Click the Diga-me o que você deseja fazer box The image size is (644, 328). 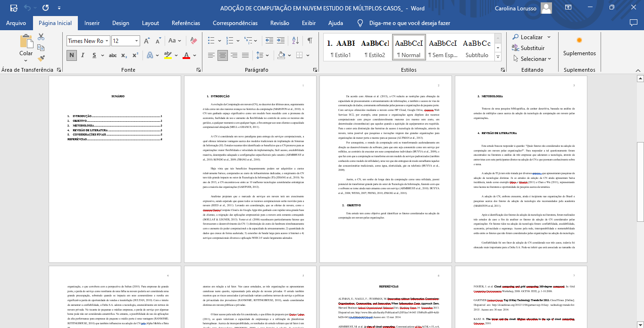pyautogui.click(x=410, y=23)
